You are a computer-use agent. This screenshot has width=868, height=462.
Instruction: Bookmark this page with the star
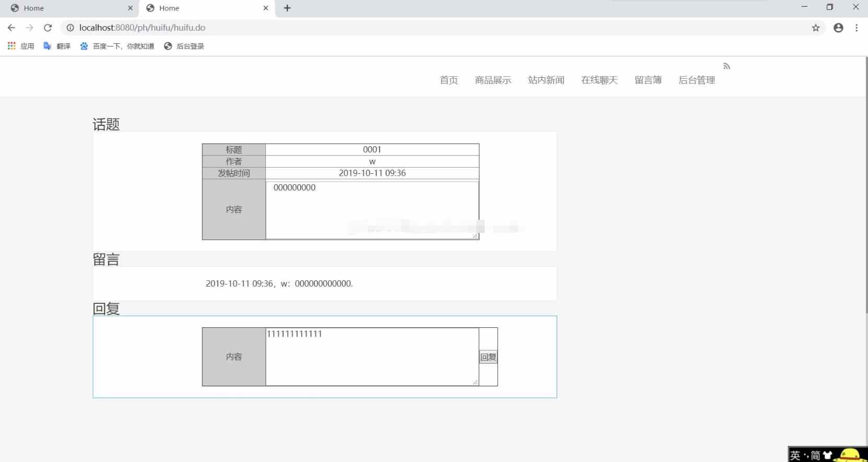tap(816, 28)
